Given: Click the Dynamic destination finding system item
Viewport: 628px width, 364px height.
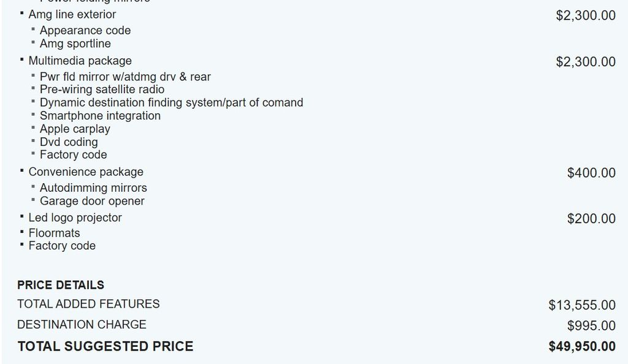Looking at the screenshot, I should point(171,102).
